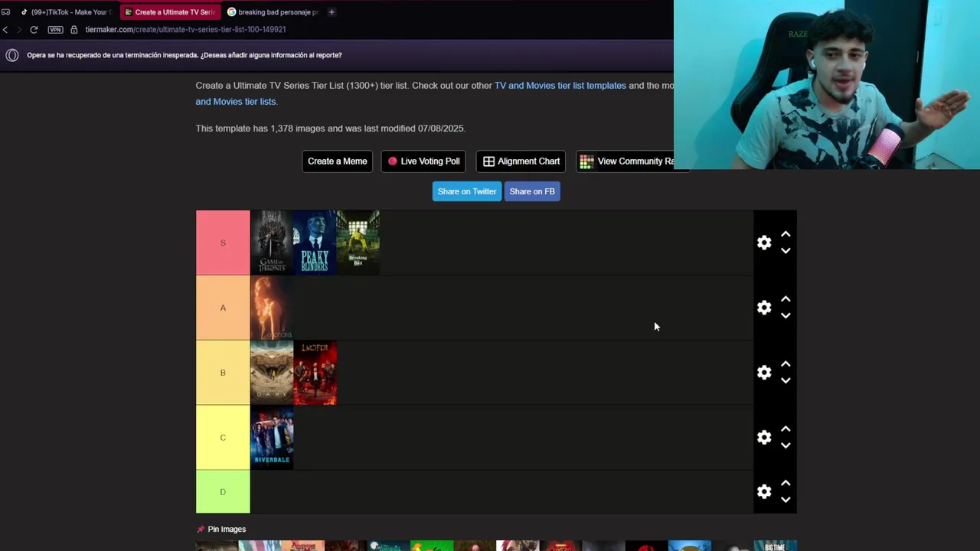Image resolution: width=980 pixels, height=551 pixels.
Task: Click the Opera crash recovery message text
Action: click(x=185, y=55)
